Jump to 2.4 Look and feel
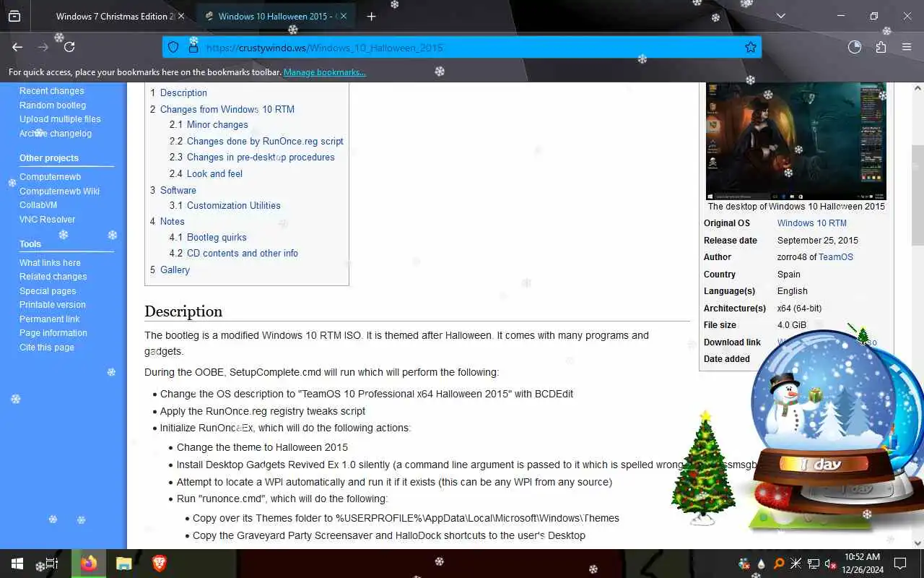Image resolution: width=924 pixels, height=578 pixels. coord(206,174)
